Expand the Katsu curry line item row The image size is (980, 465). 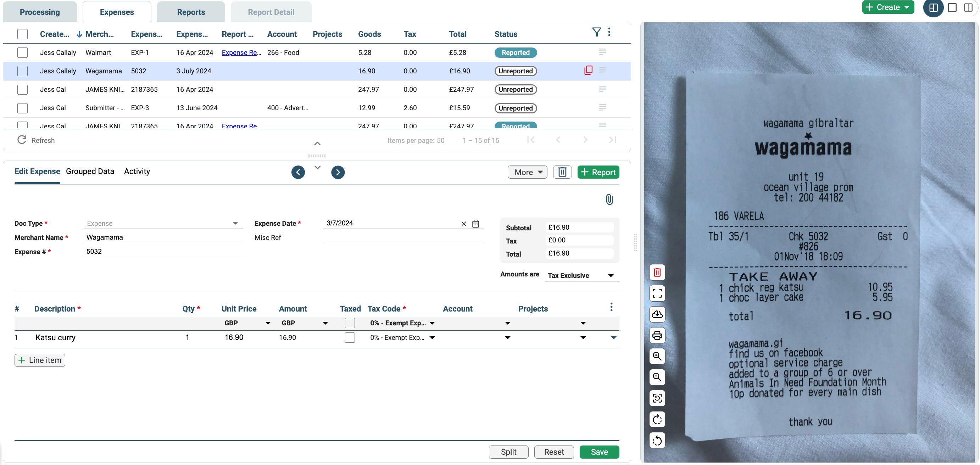pos(613,338)
